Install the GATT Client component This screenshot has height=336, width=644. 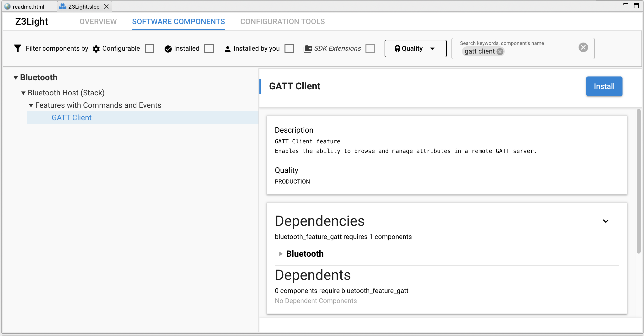[604, 86]
